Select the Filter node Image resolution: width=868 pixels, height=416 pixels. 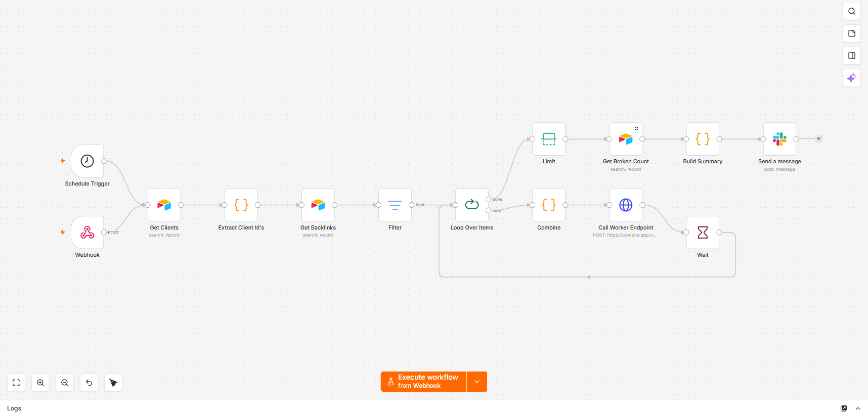[395, 205]
